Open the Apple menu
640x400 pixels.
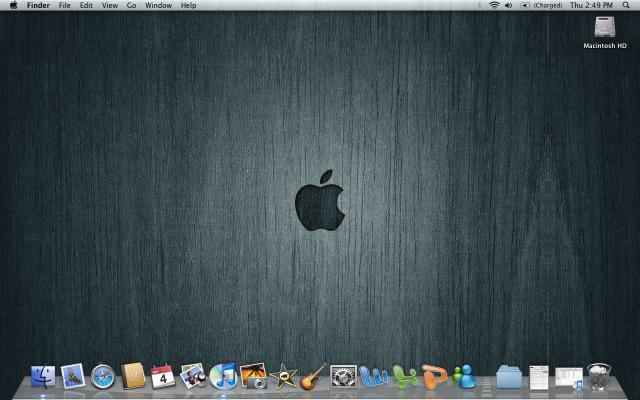[13, 5]
